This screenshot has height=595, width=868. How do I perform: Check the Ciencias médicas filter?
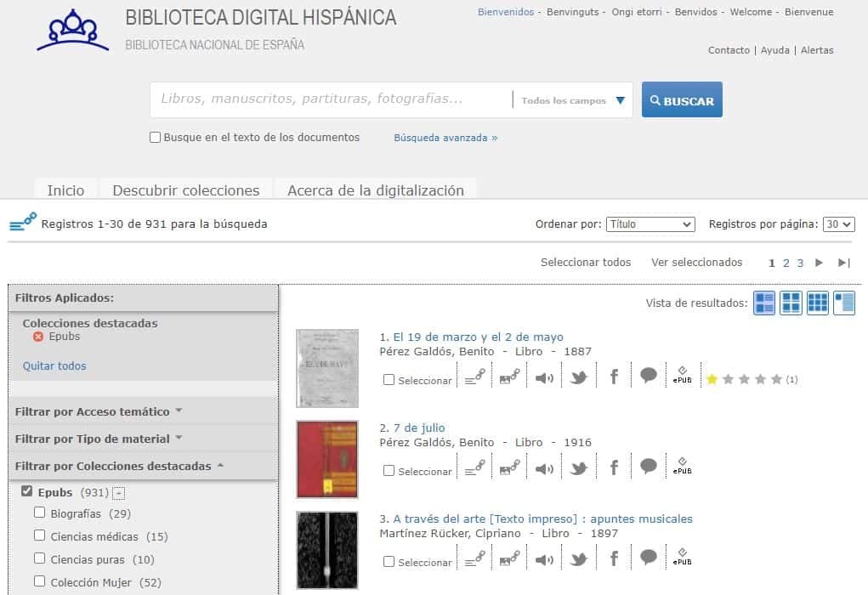tap(39, 535)
